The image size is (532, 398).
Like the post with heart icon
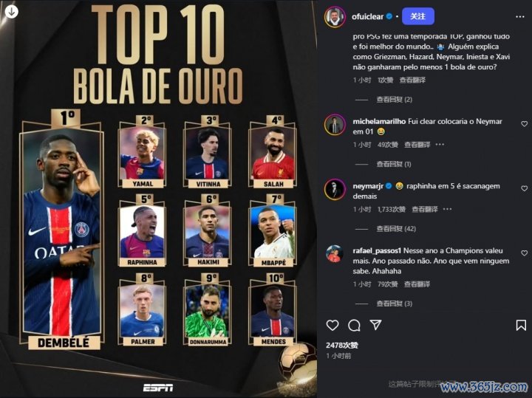pos(332,325)
